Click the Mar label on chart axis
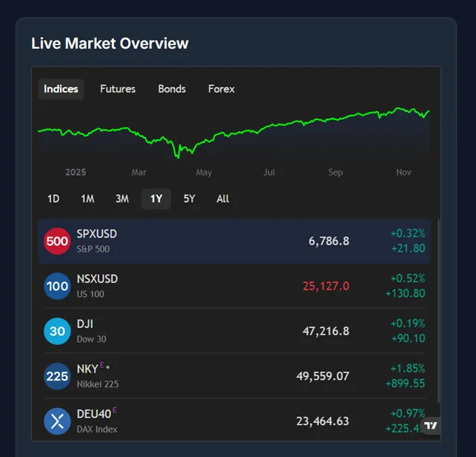 [138, 173]
